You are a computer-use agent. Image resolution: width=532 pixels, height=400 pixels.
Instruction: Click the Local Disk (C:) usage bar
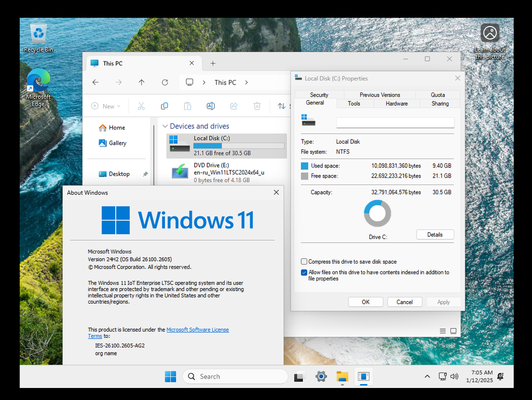tap(239, 146)
